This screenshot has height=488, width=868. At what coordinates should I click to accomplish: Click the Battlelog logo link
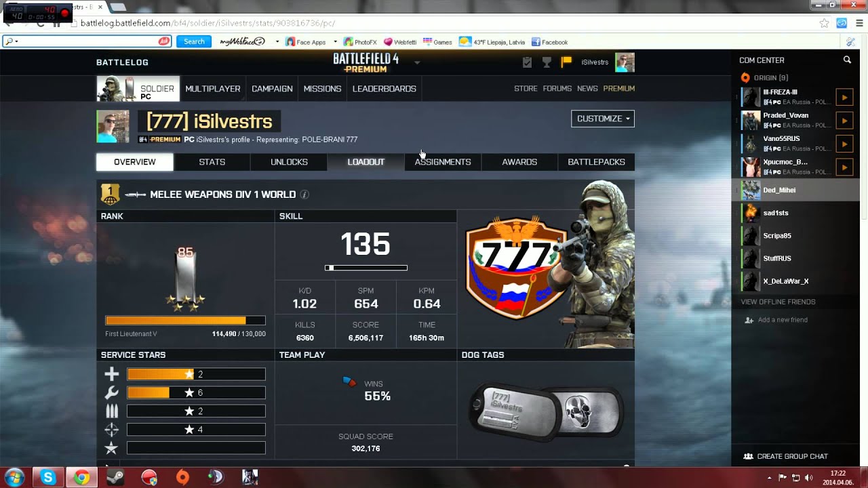(x=122, y=62)
